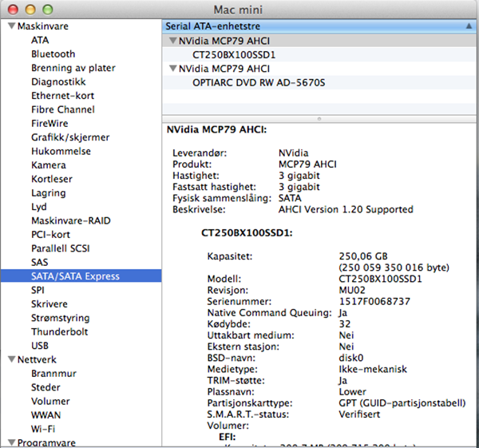Image resolution: width=479 pixels, height=448 pixels.
Task: Open Maskinvare-RAID category
Action: pyautogui.click(x=71, y=220)
